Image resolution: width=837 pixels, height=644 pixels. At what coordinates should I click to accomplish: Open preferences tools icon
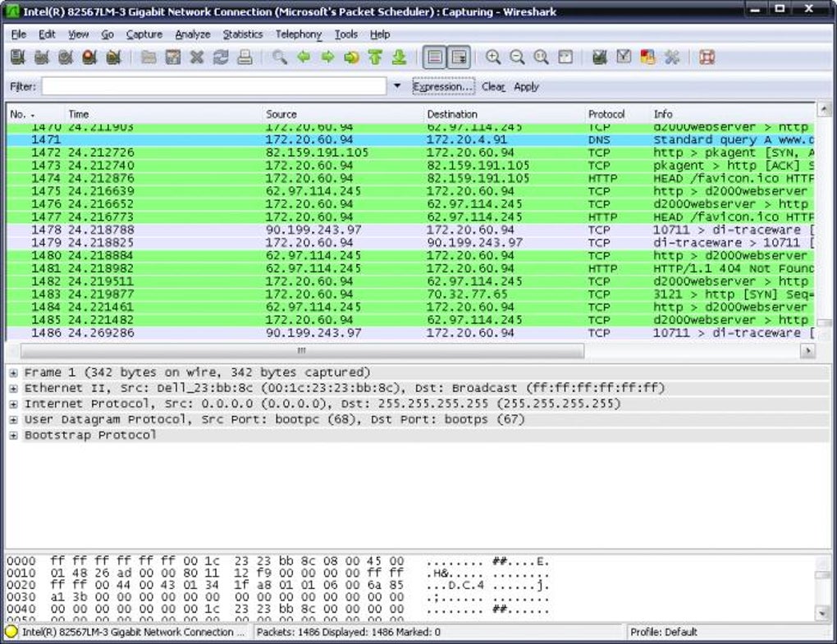[x=672, y=57]
